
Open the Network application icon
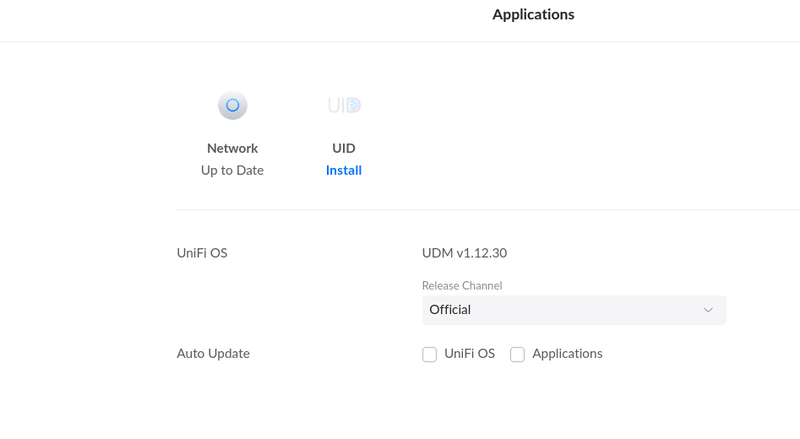pos(233,105)
